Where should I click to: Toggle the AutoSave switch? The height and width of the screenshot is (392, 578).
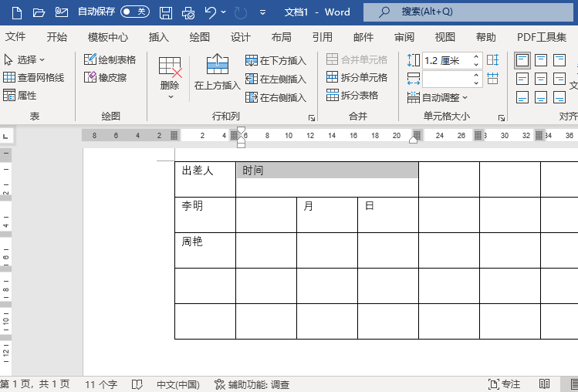click(x=135, y=12)
